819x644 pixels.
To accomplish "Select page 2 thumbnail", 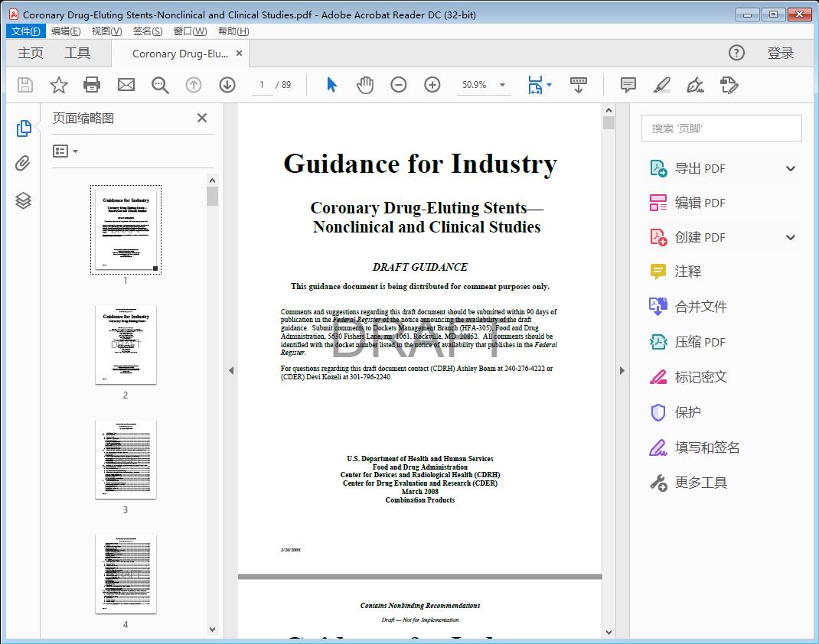I will tap(126, 344).
